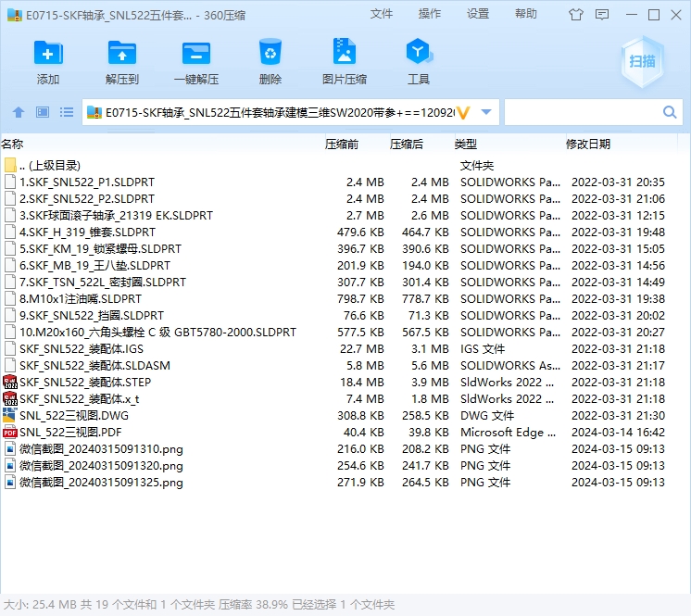691x616 pixels.
Task: Click the 22.7 MB size of 装配体.IGS
Action: coord(361,349)
